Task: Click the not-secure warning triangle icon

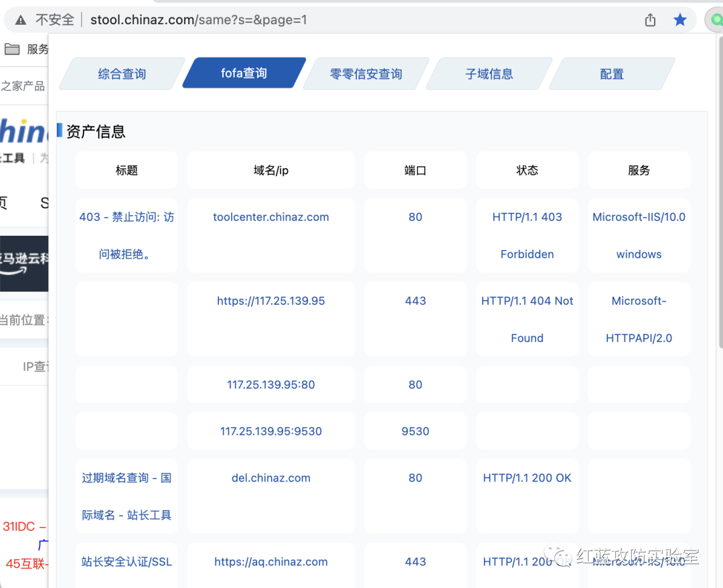Action: [21, 20]
